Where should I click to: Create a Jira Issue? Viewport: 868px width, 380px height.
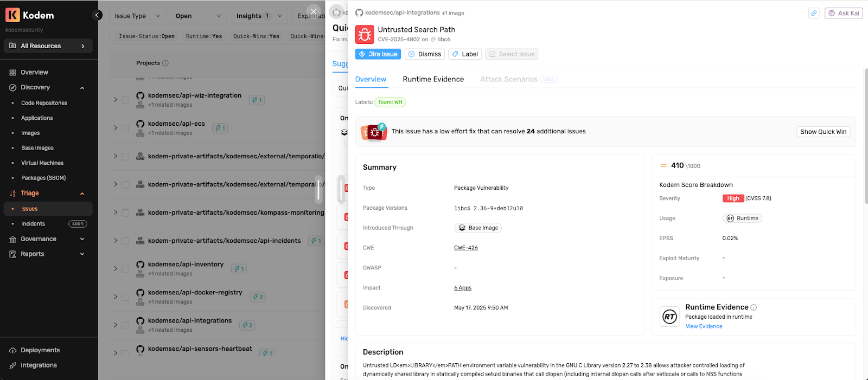click(378, 54)
